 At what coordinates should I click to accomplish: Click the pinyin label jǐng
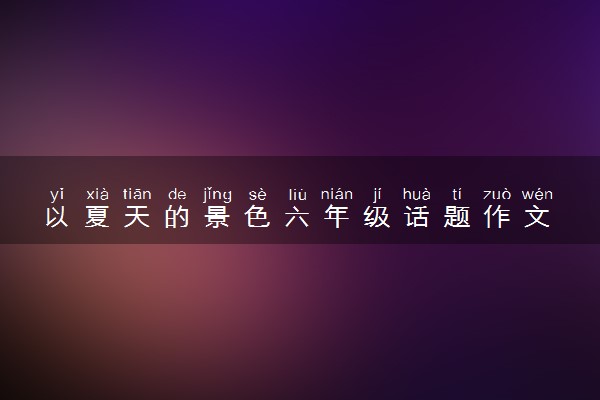(217, 195)
